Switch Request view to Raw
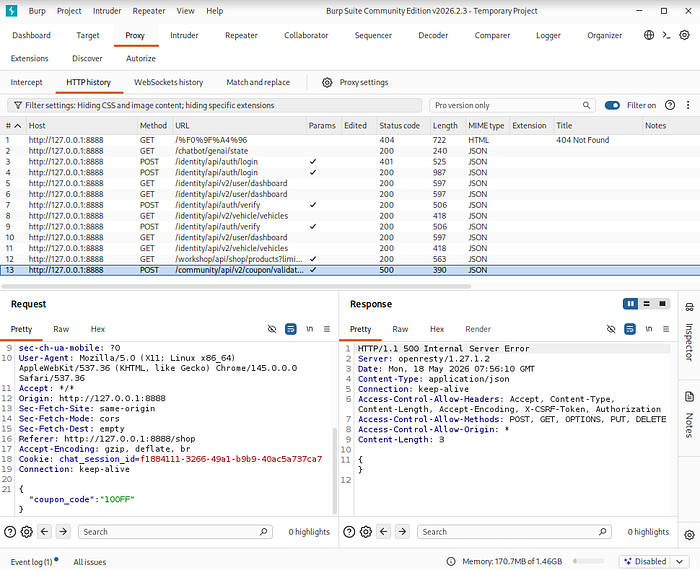This screenshot has height=570, width=700. coord(61,329)
